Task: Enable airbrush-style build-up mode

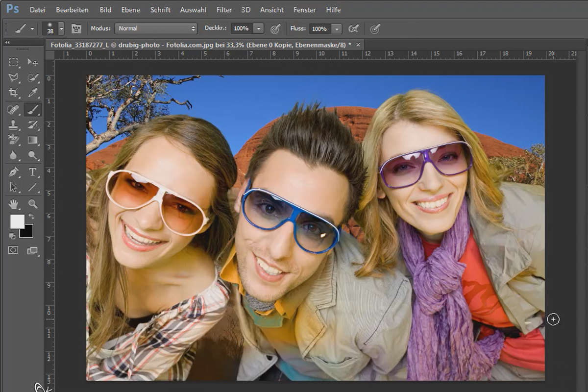Action: 353,29
